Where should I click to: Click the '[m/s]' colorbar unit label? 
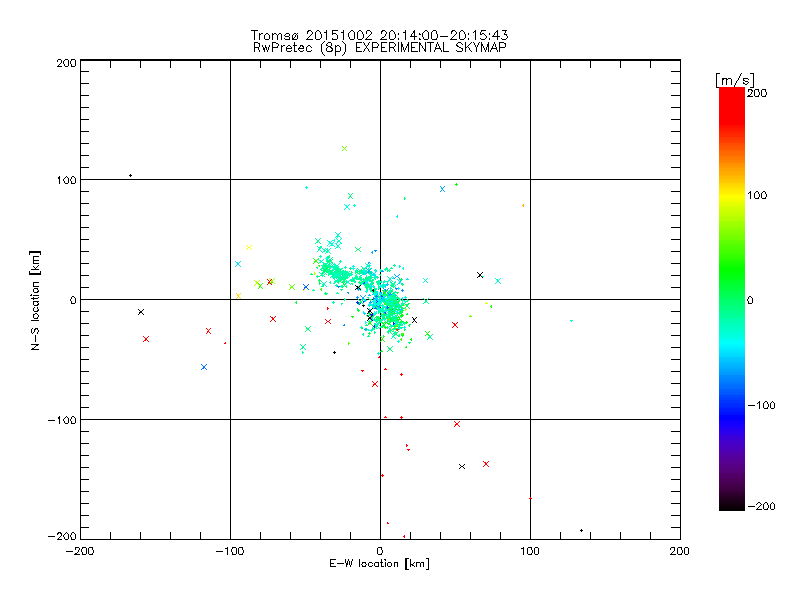point(735,80)
